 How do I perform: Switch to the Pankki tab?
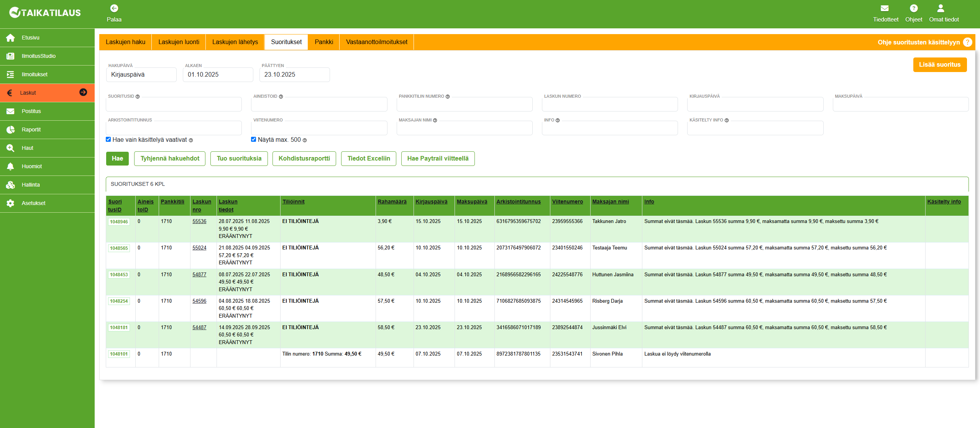pos(323,42)
